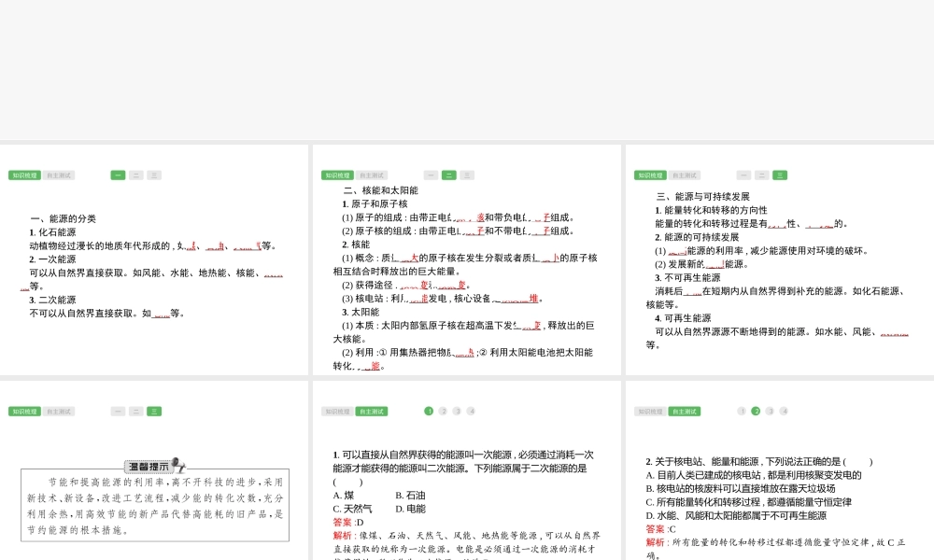This screenshot has width=934, height=560.
Task: Select section 一 button on the 核能和太阳能 slide
Action: pos(431,175)
